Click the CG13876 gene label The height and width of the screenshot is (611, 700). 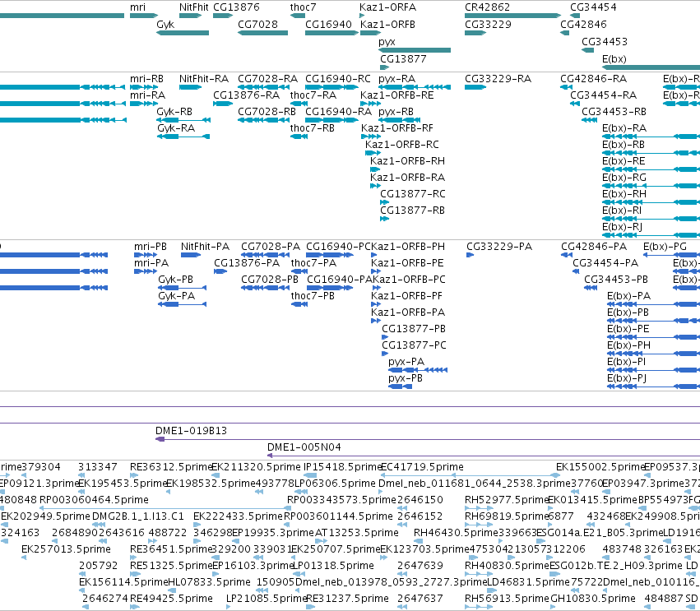tap(236, 7)
